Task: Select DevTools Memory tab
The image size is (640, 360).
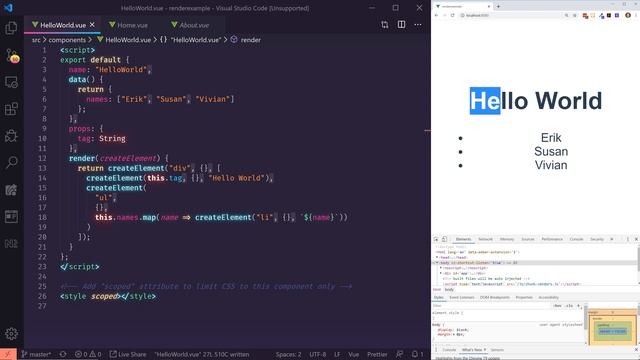Action: (507, 239)
